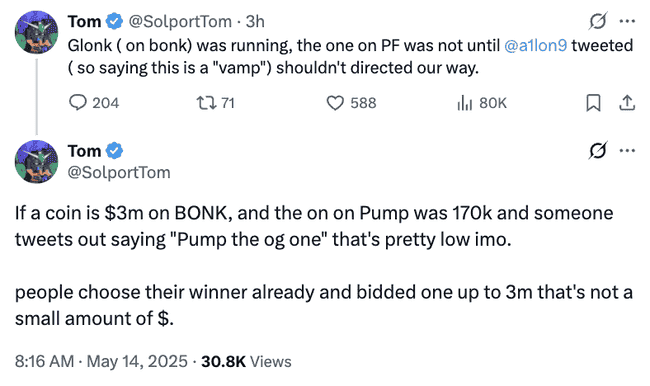Like the tweet showing 588 likes

pos(351,103)
